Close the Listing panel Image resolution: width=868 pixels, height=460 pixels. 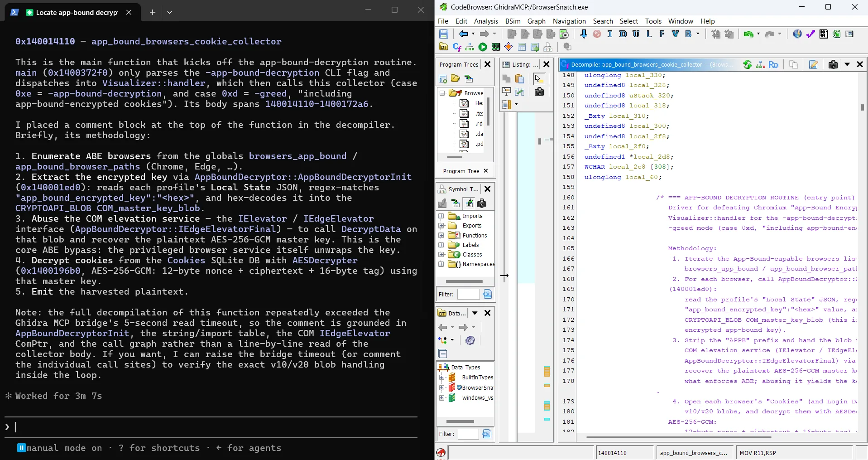click(x=546, y=64)
